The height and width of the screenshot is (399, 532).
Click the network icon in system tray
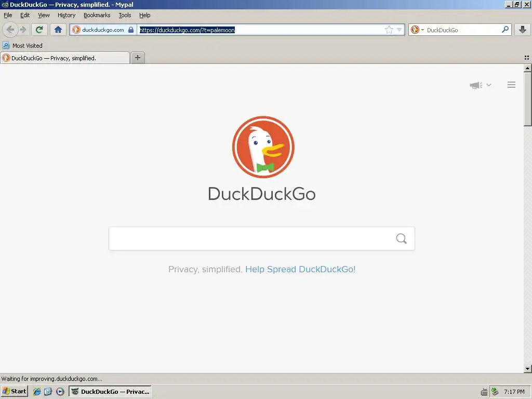[x=495, y=392]
